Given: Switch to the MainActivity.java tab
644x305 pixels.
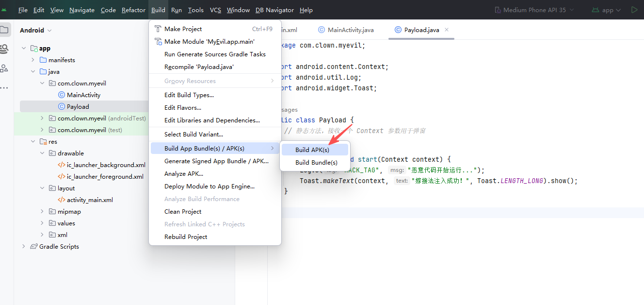Looking at the screenshot, I should tap(350, 30).
